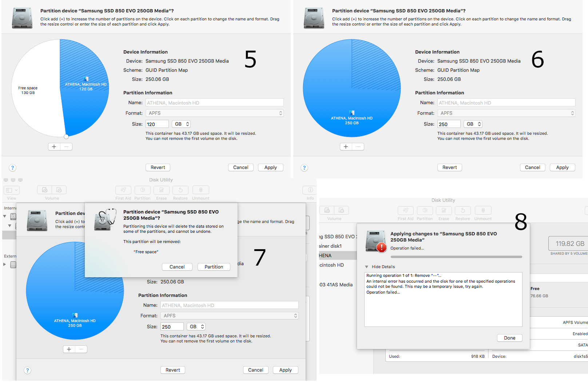The height and width of the screenshot is (384, 588).
Task: Click the Name field in step 5 sheet
Action: pyautogui.click(x=215, y=103)
